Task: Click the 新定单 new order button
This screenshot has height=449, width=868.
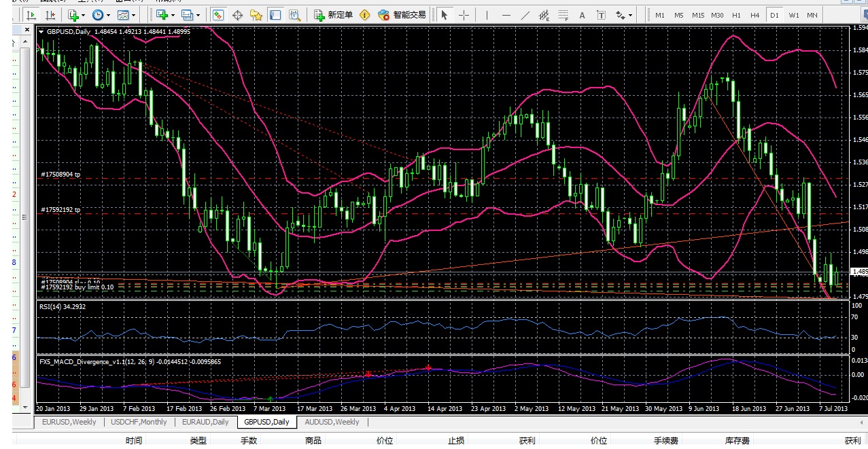Action: [x=334, y=15]
